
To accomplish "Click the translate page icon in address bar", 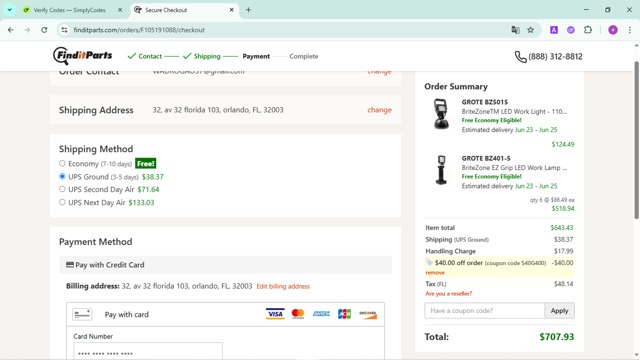I will (x=515, y=30).
